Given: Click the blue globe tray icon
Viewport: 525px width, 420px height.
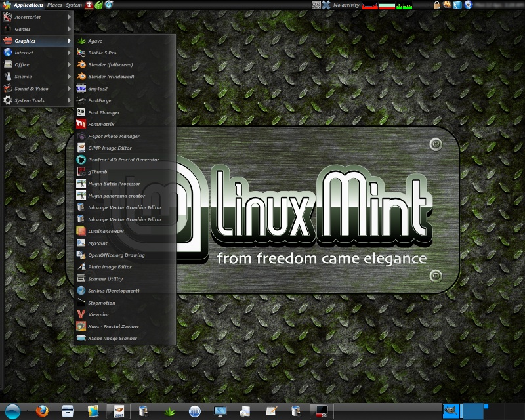Looking at the screenshot, I should pyautogui.click(x=468, y=5).
